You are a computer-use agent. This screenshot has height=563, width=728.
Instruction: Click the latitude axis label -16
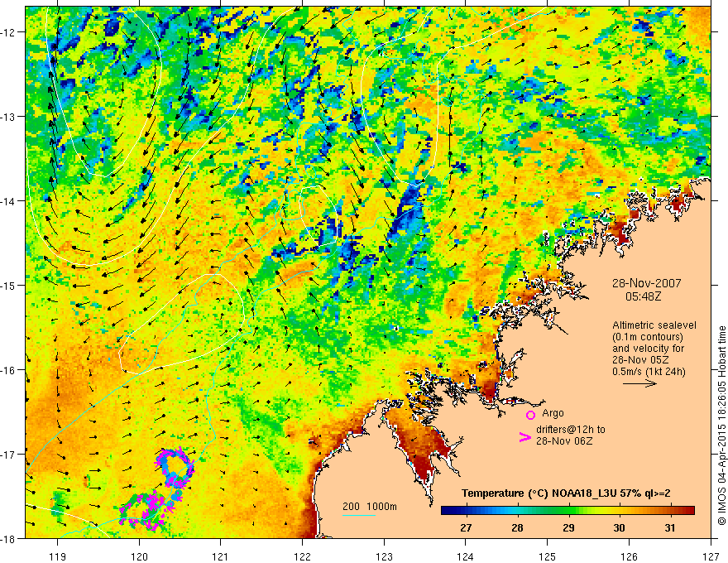(x=8, y=370)
